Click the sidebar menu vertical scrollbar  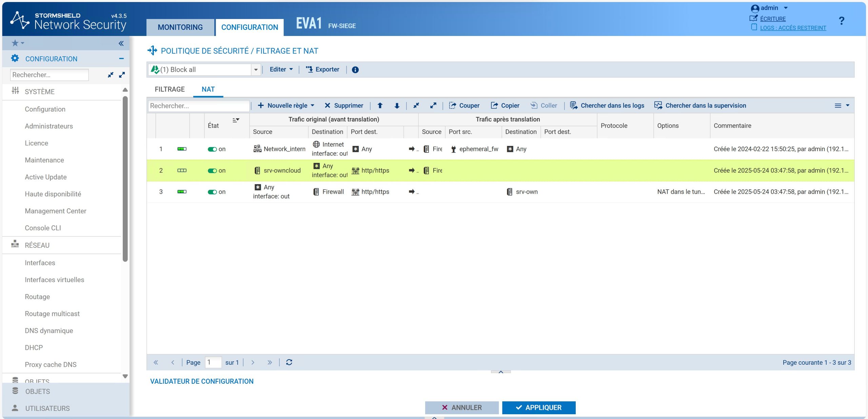125,179
